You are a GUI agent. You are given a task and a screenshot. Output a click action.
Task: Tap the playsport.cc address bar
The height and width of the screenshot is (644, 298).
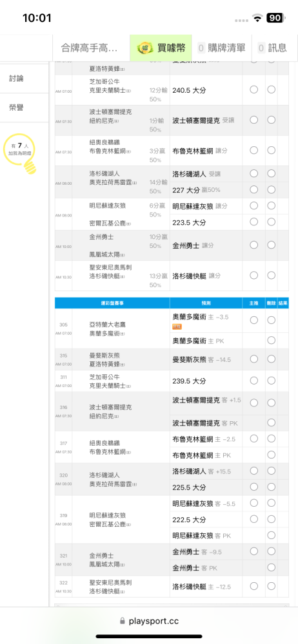pos(149,621)
